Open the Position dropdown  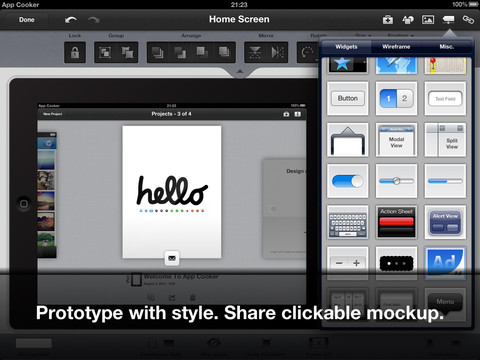(400, 35)
